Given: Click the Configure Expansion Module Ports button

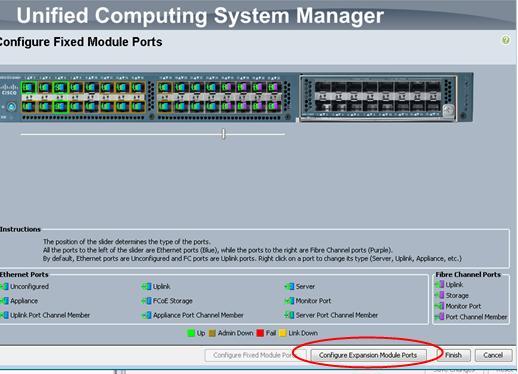Looking at the screenshot, I should (x=368, y=355).
